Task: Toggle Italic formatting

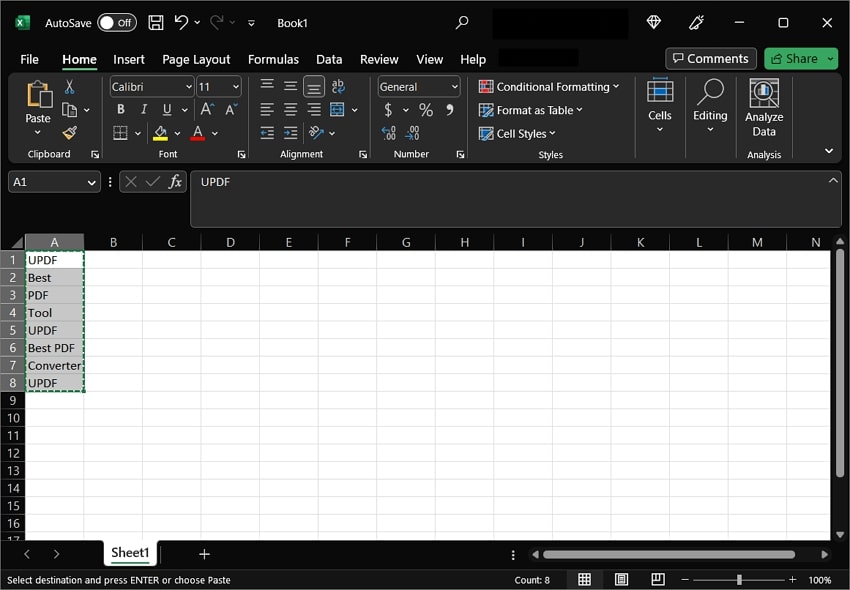Action: pyautogui.click(x=144, y=110)
